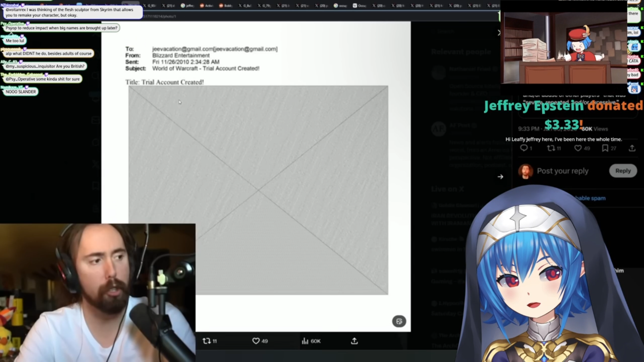Collapse sidebar with the right arrow

tap(500, 177)
